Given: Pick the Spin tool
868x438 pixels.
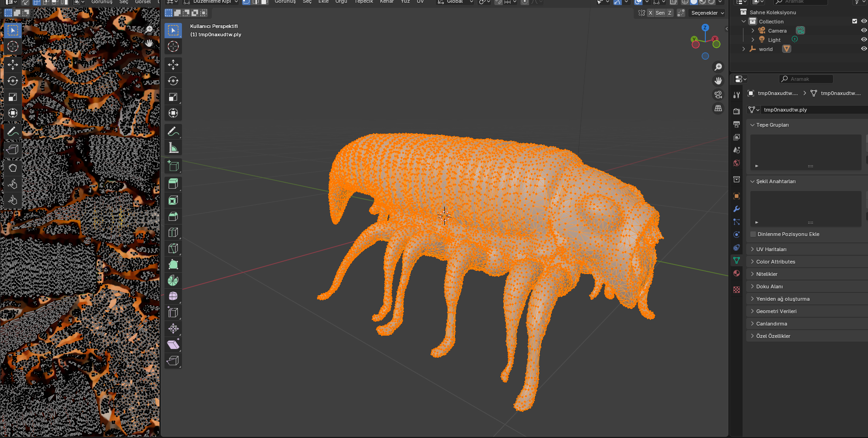Looking at the screenshot, I should [x=173, y=281].
